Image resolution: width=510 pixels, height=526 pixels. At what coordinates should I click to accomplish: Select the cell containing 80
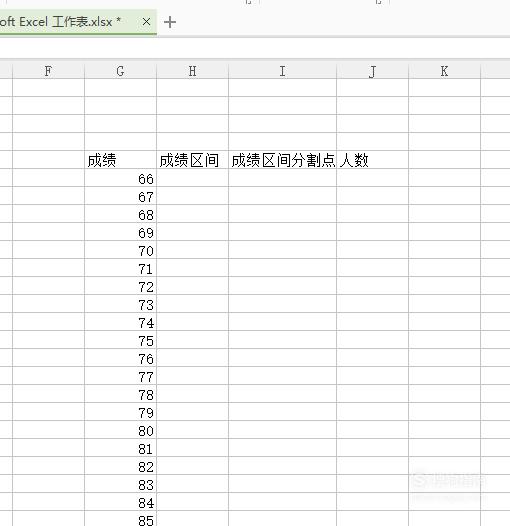click(120, 430)
